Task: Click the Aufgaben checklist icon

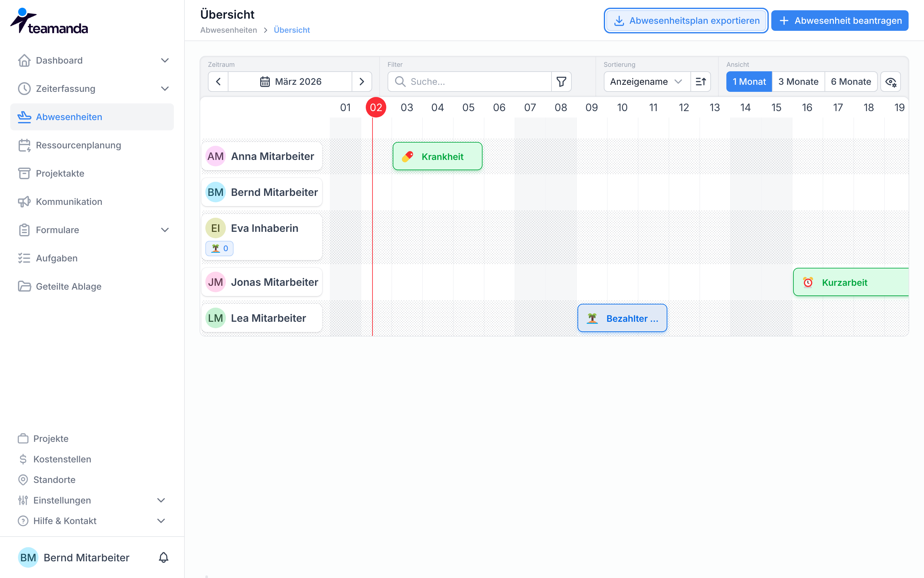Action: (24, 258)
